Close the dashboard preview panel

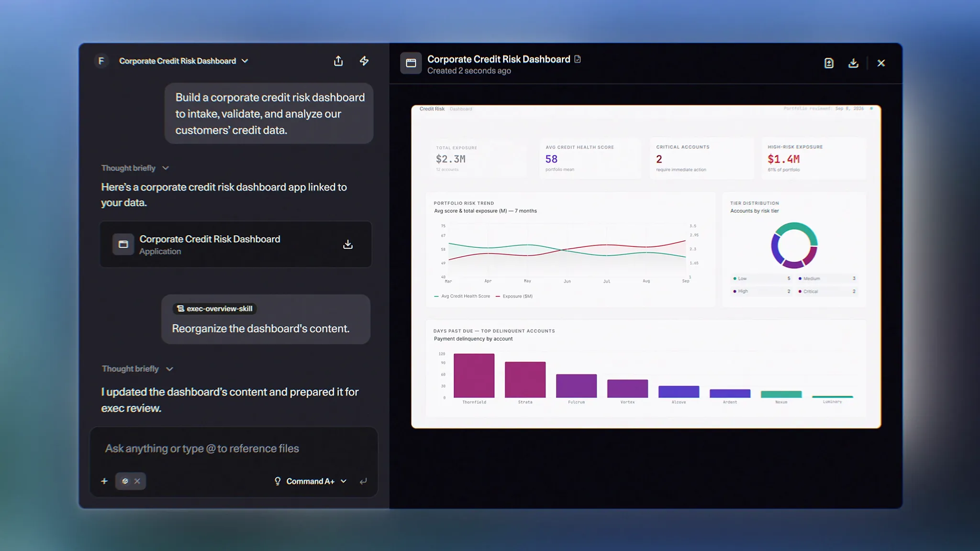[881, 63]
